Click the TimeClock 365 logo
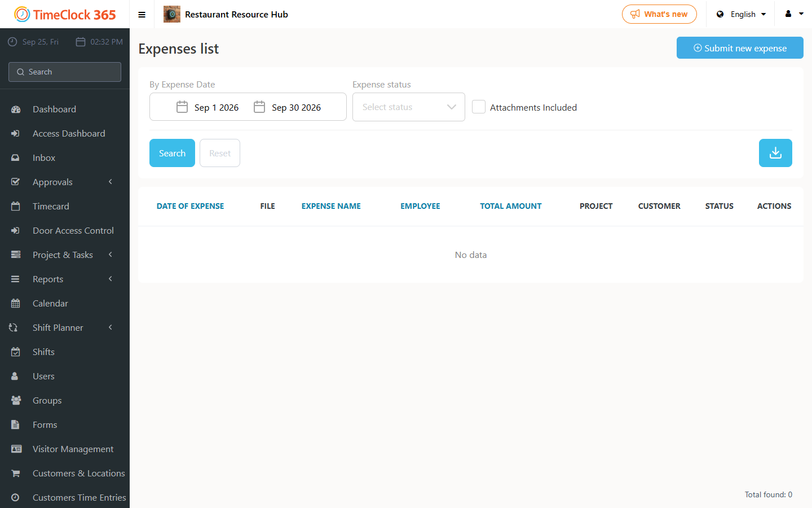 (65, 15)
